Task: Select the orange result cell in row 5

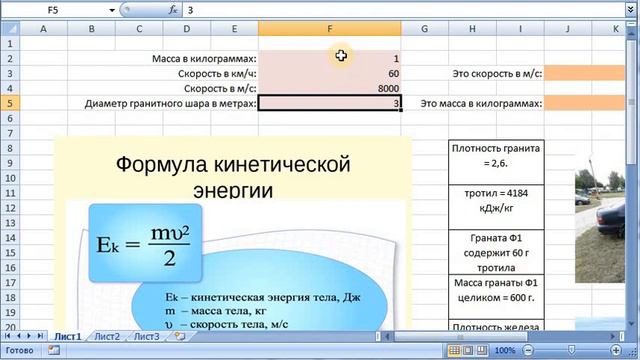Action: coord(584,103)
